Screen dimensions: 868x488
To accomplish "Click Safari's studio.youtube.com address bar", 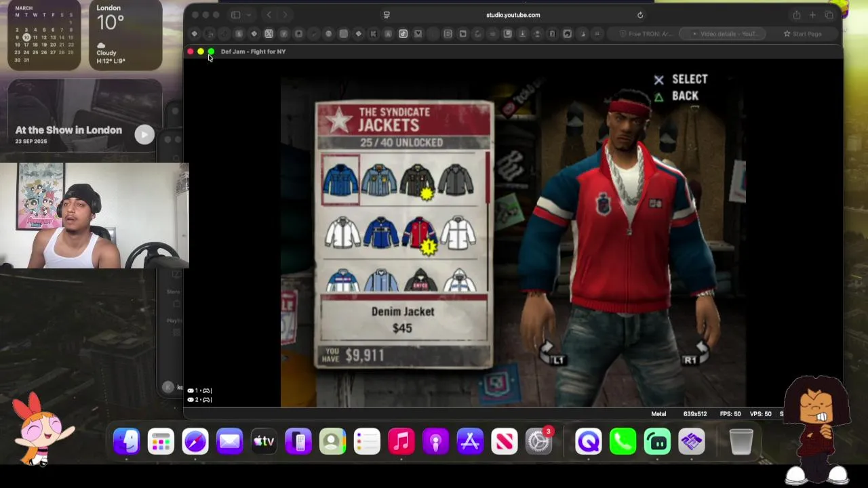I will point(513,15).
